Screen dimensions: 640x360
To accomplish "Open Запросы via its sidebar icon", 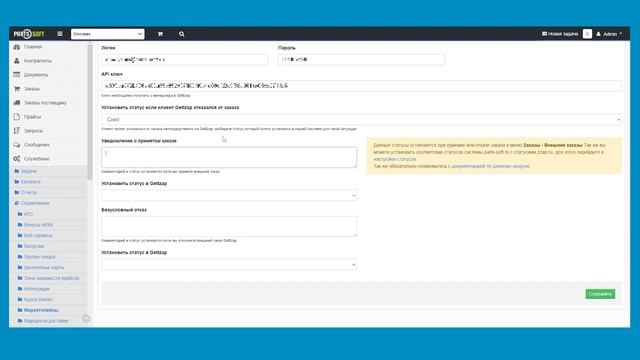I will pyautogui.click(x=17, y=131).
